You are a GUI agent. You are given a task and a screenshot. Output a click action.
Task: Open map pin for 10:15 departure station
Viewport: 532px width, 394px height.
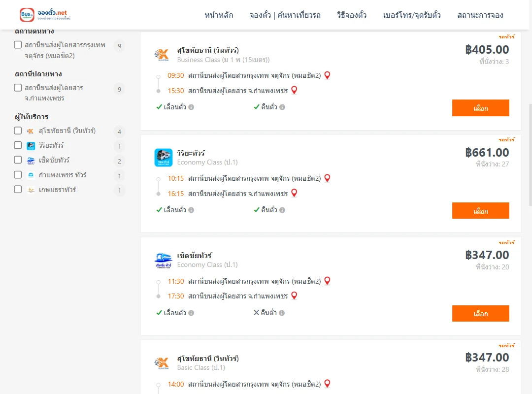(x=327, y=178)
